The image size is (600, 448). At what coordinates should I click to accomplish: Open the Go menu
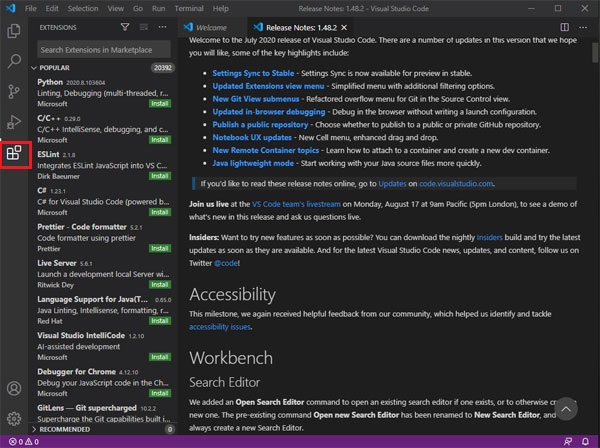(138, 8)
